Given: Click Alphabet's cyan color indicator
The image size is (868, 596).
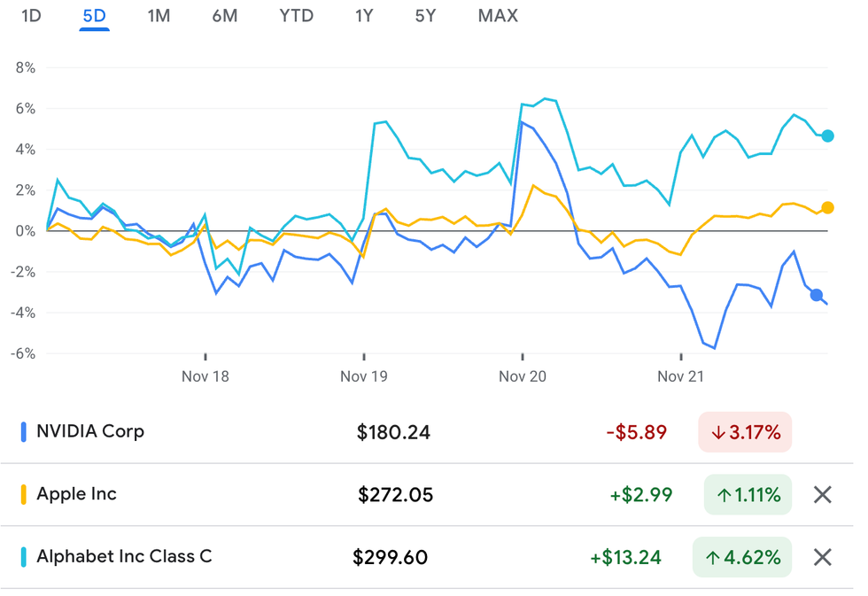Looking at the screenshot, I should 23,557.
